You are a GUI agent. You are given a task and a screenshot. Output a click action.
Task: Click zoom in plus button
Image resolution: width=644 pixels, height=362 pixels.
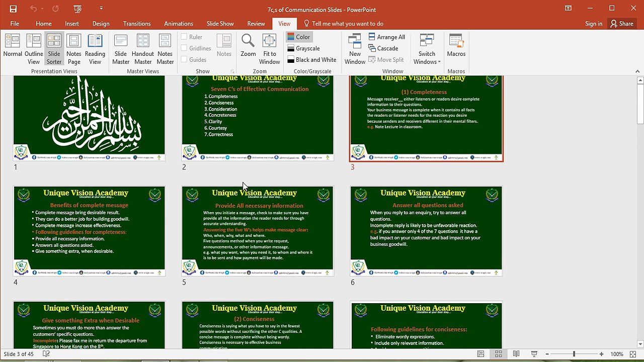(x=601, y=354)
